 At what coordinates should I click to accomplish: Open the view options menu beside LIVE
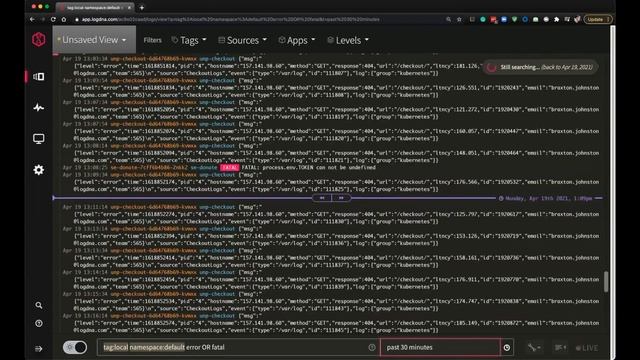click(x=560, y=348)
